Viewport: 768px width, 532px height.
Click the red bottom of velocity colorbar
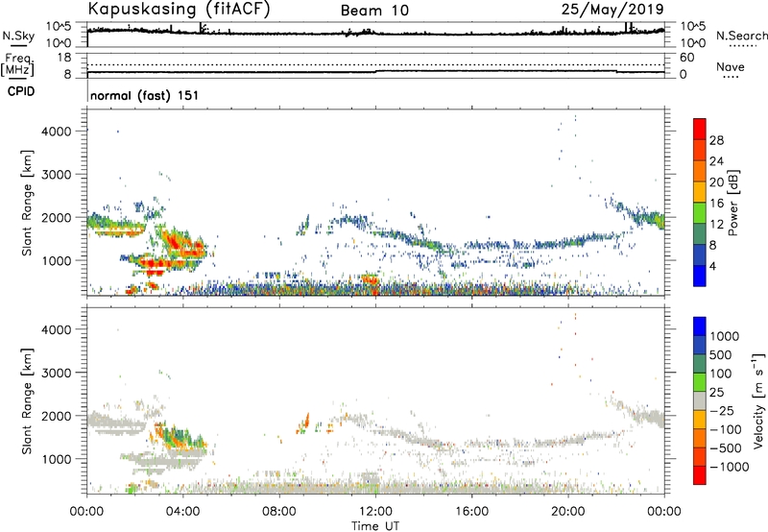coord(700,475)
